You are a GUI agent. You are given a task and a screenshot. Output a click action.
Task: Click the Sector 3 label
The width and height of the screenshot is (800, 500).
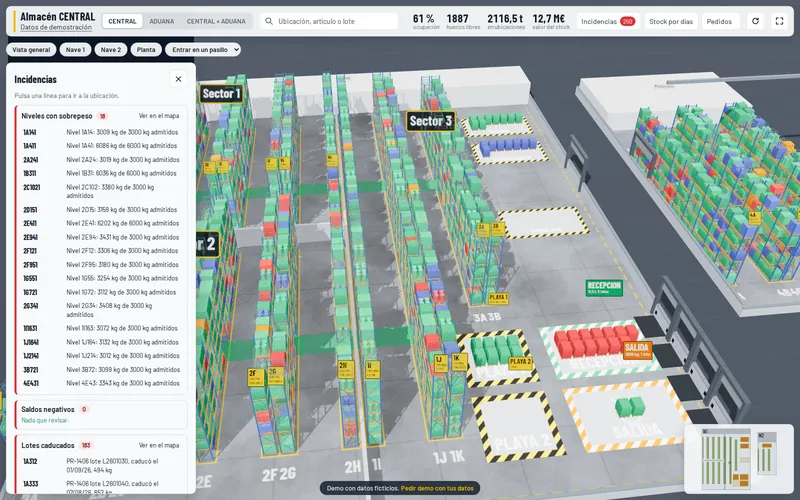431,121
